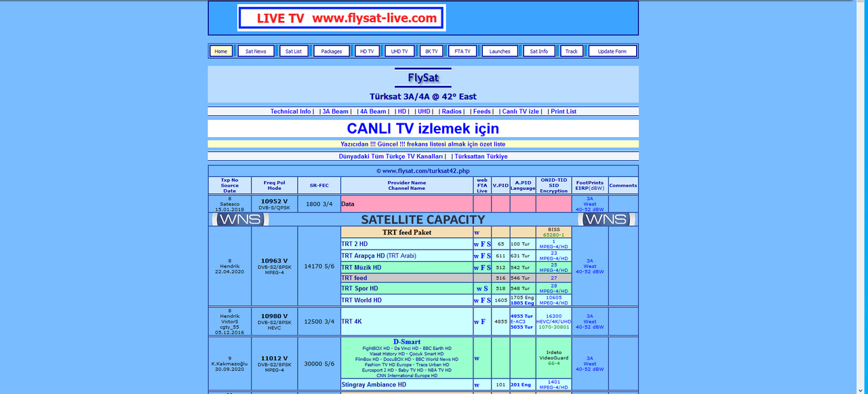
Task: Open the D-Smart provider link
Action: click(407, 342)
